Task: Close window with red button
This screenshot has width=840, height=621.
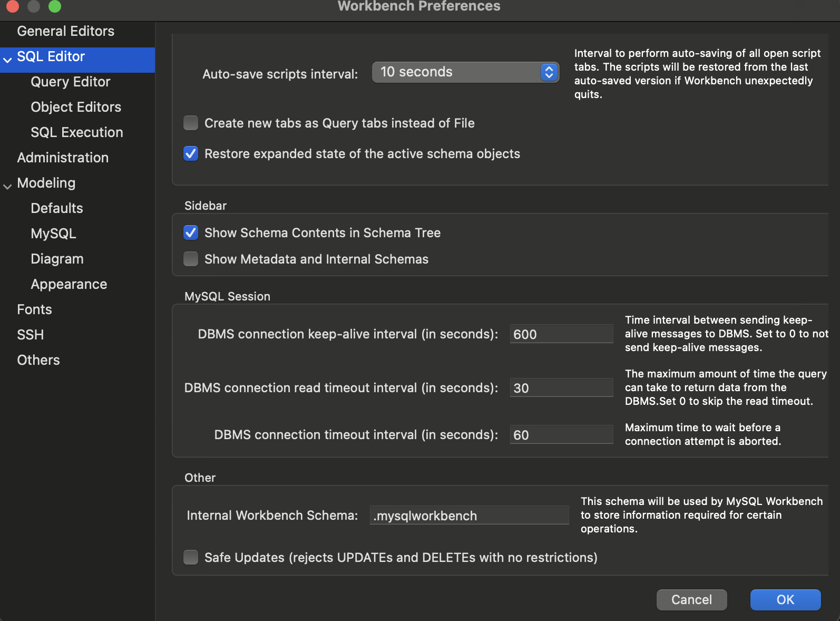Action: point(13,6)
